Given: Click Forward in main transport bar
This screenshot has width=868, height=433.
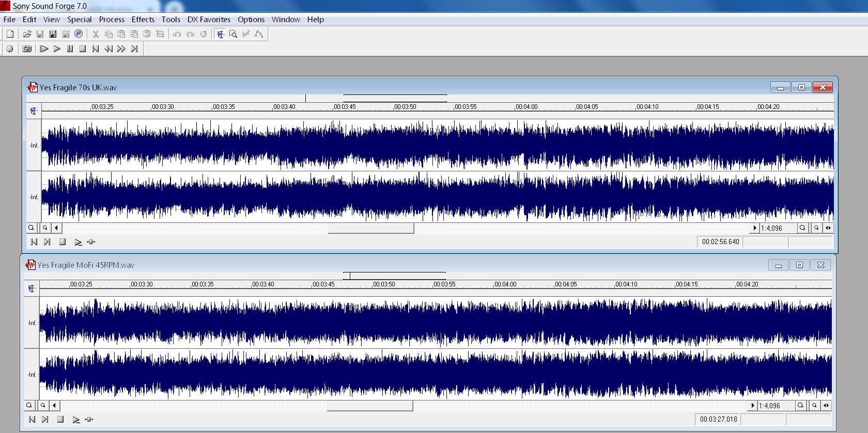Looking at the screenshot, I should 121,49.
